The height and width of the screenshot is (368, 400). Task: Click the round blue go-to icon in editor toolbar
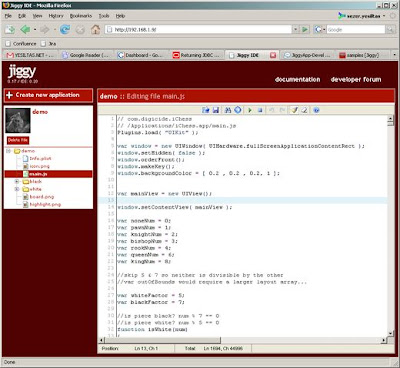coord(238,110)
